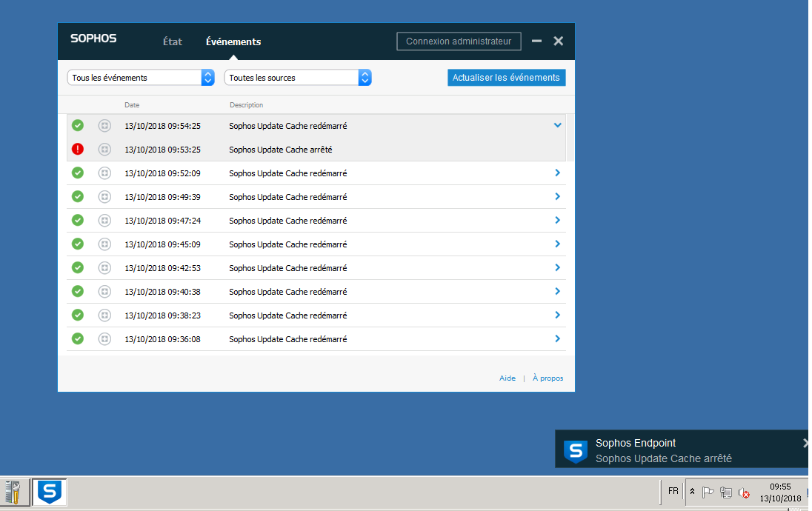Open the À propos link
812x511 pixels.
pyautogui.click(x=548, y=378)
